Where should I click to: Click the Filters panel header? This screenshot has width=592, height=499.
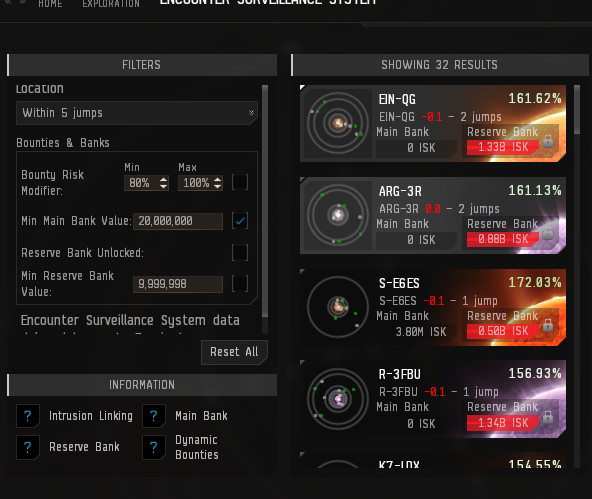[142, 65]
